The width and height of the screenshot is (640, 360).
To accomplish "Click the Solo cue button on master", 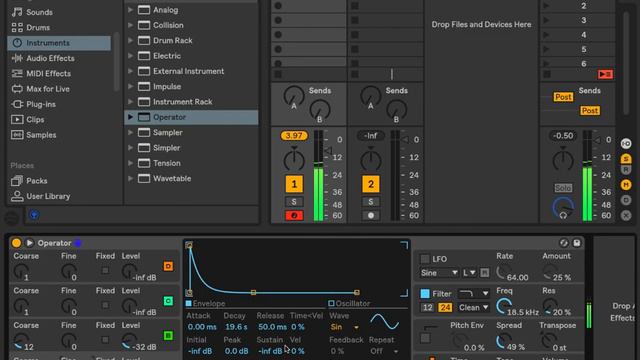I will click(x=563, y=188).
